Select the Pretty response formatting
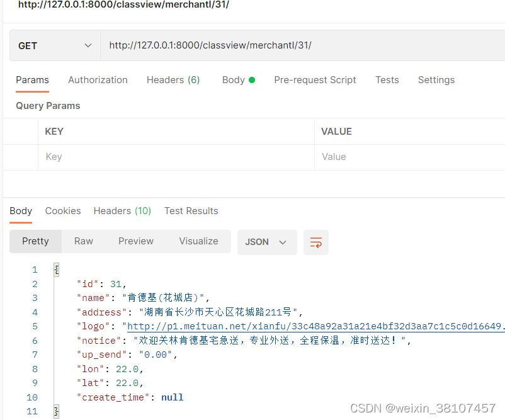The image size is (505, 420). pos(35,241)
